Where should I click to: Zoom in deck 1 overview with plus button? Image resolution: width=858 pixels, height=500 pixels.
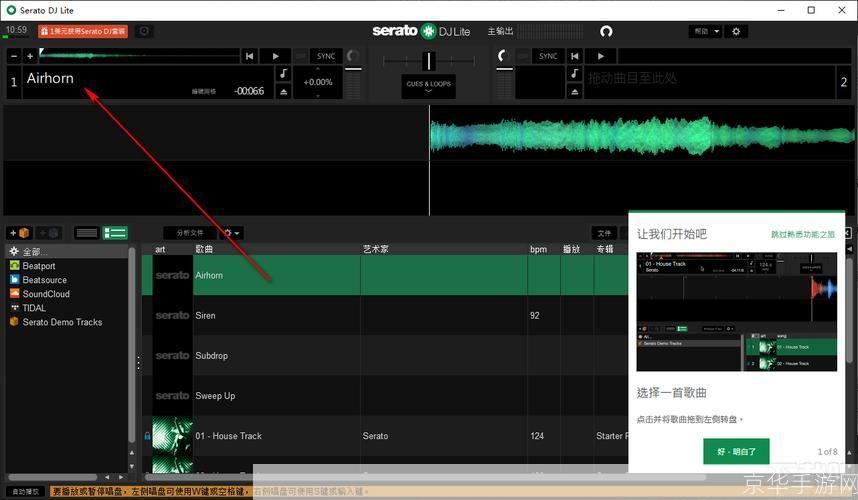pyautogui.click(x=30, y=56)
